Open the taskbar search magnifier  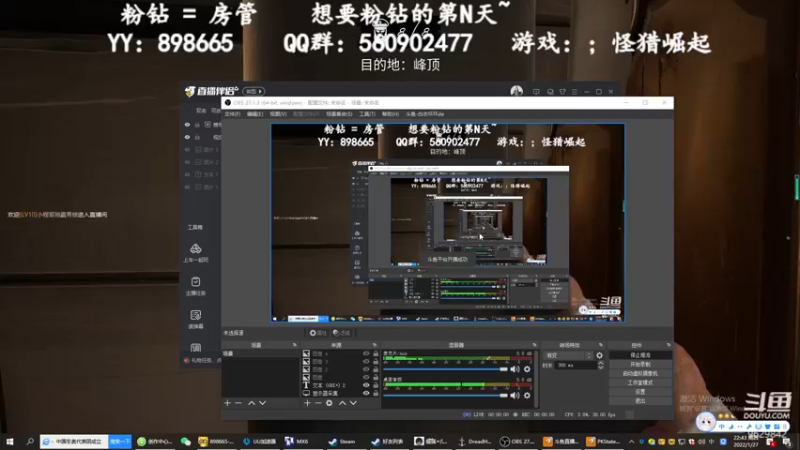[x=30, y=441]
